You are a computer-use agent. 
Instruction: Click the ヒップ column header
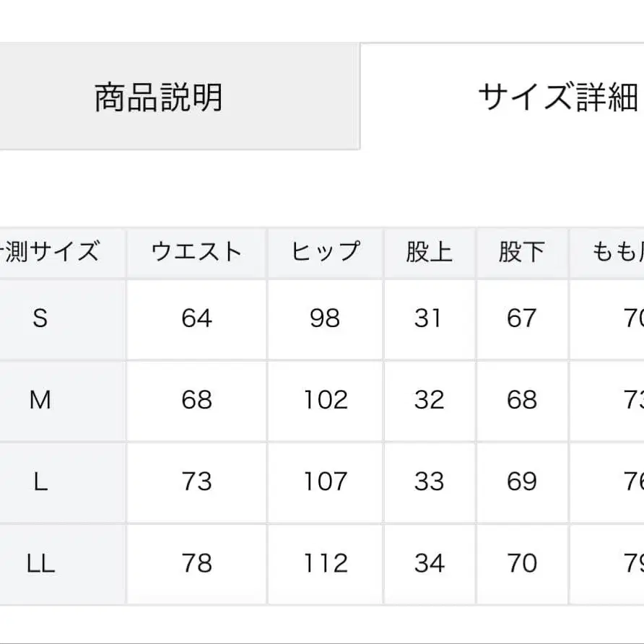(x=326, y=251)
